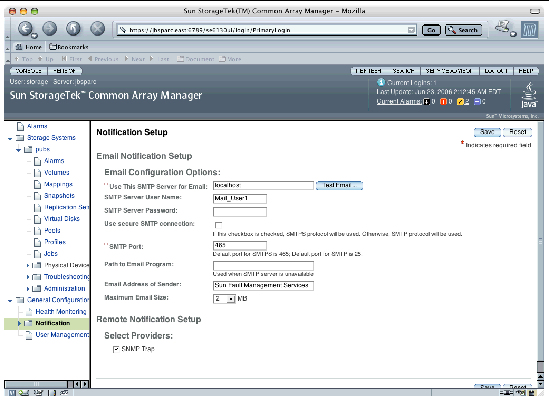Click the browser Search button
The image size is (549, 402).
pos(463,30)
